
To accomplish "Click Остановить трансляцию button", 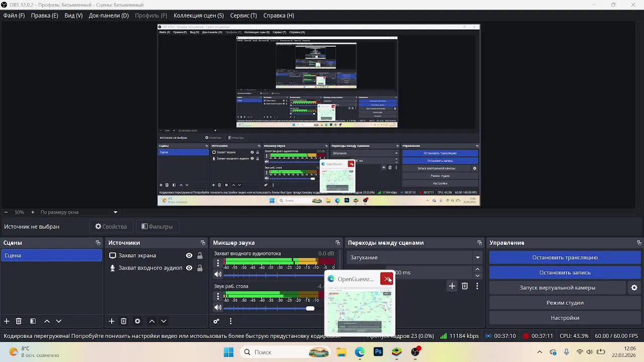I will point(565,257).
